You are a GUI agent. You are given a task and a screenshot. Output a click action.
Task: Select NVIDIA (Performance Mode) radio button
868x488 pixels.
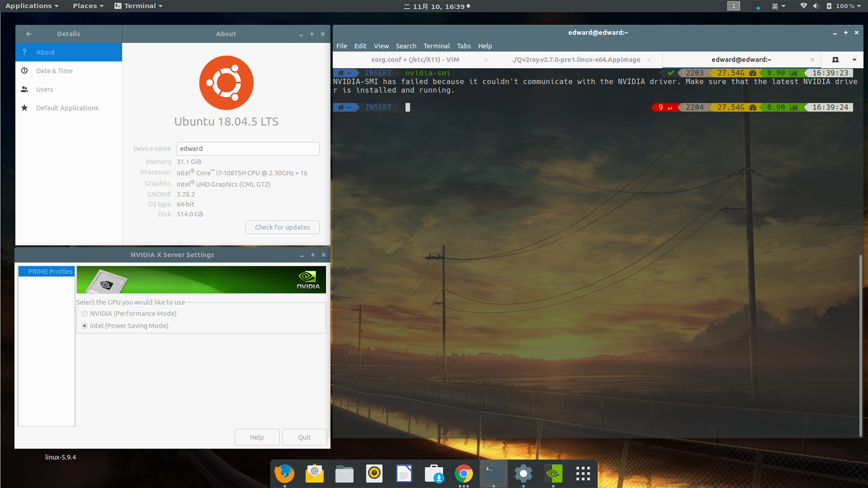pos(85,314)
